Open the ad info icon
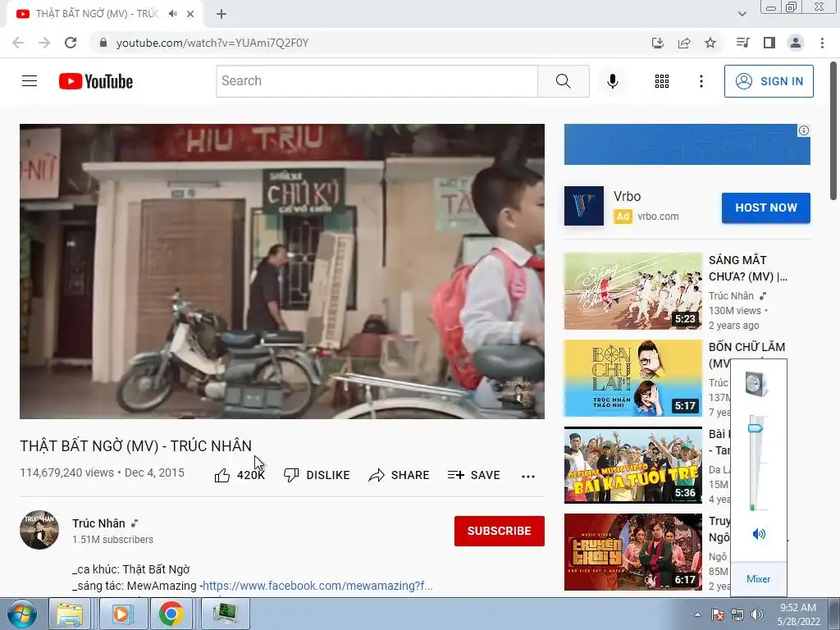This screenshot has height=630, width=840. (804, 130)
